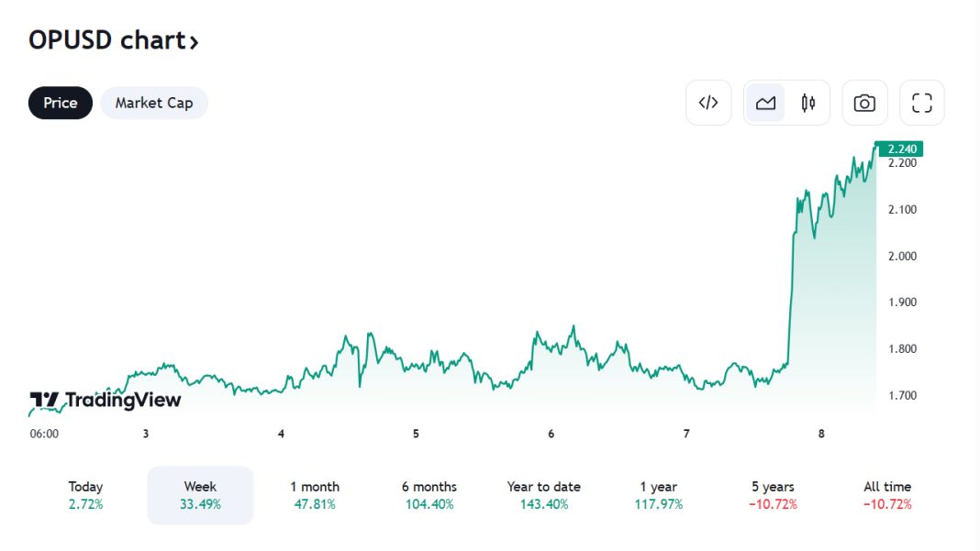Select the Week time range

pos(200,495)
